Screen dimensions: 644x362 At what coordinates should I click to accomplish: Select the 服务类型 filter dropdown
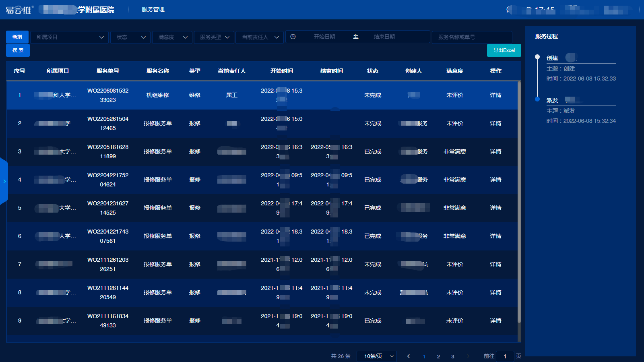click(x=214, y=37)
